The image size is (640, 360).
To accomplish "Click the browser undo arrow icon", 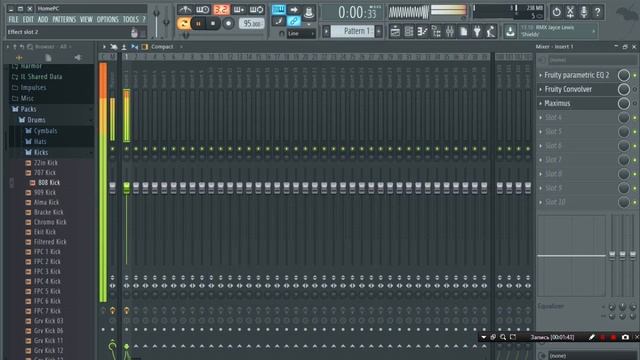I will (22, 47).
